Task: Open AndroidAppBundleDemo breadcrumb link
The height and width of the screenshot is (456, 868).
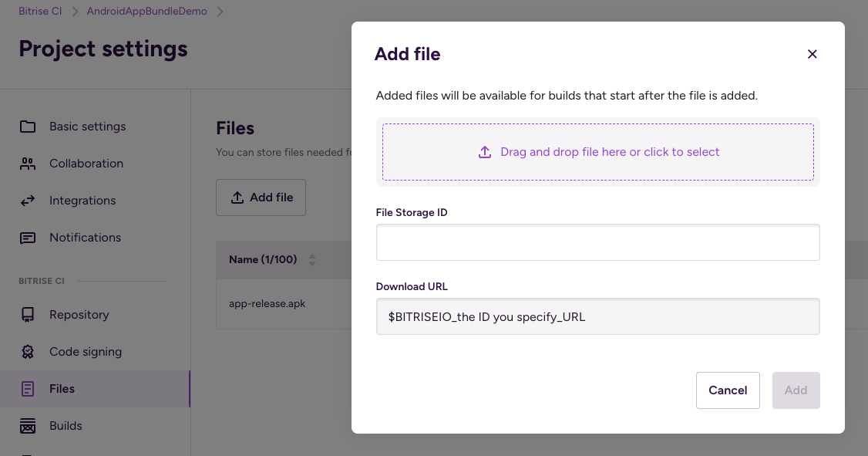Action: (x=146, y=12)
